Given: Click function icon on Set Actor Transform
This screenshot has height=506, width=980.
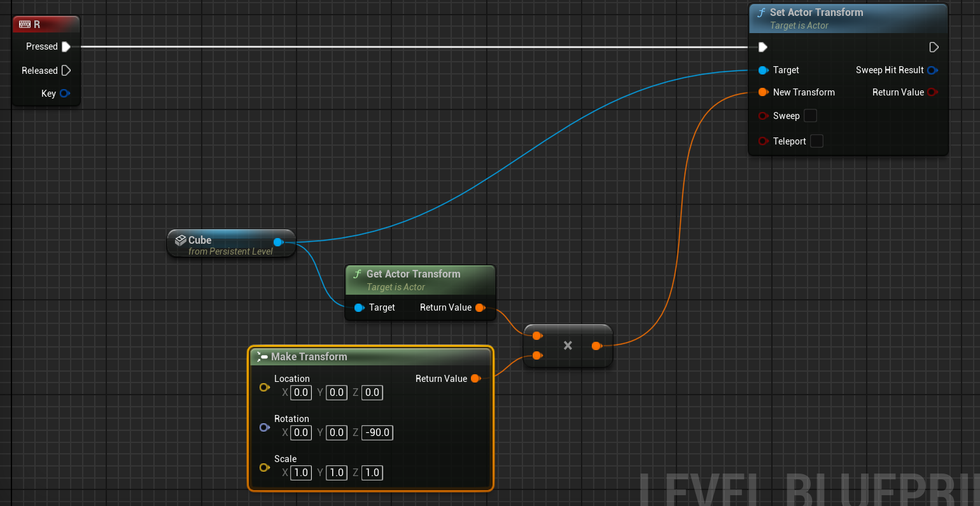Looking at the screenshot, I should [x=761, y=12].
